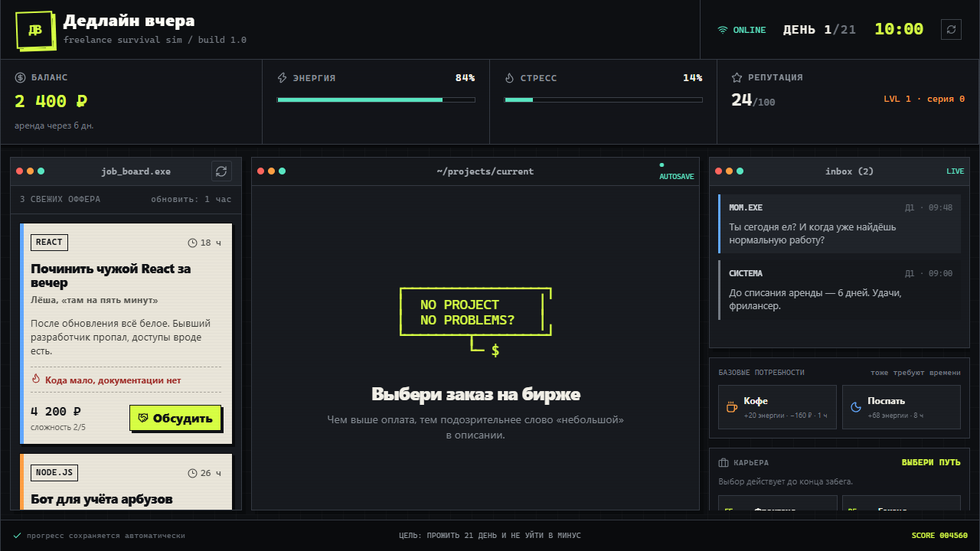The height and width of the screenshot is (551, 980).
Task: Click the briefcase icon next to Карьера
Action: tap(724, 463)
